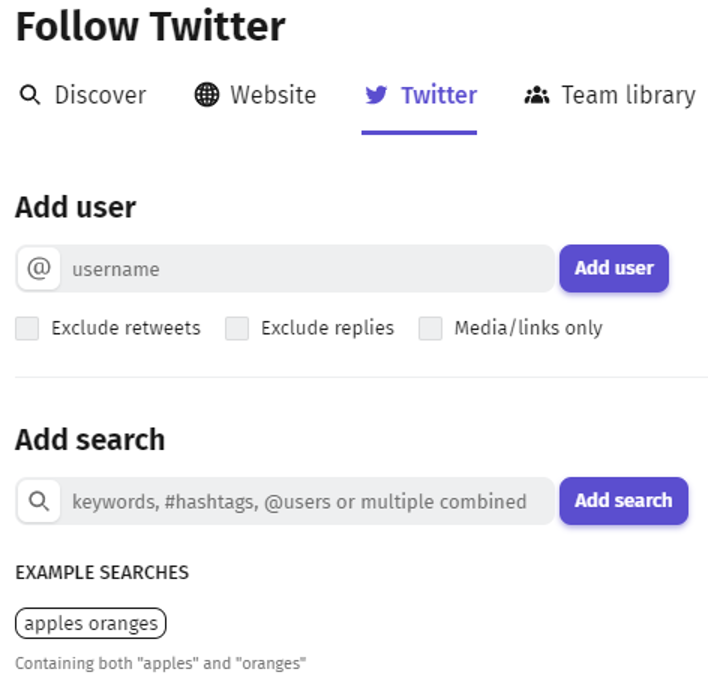Focus the username input field

click(307, 269)
